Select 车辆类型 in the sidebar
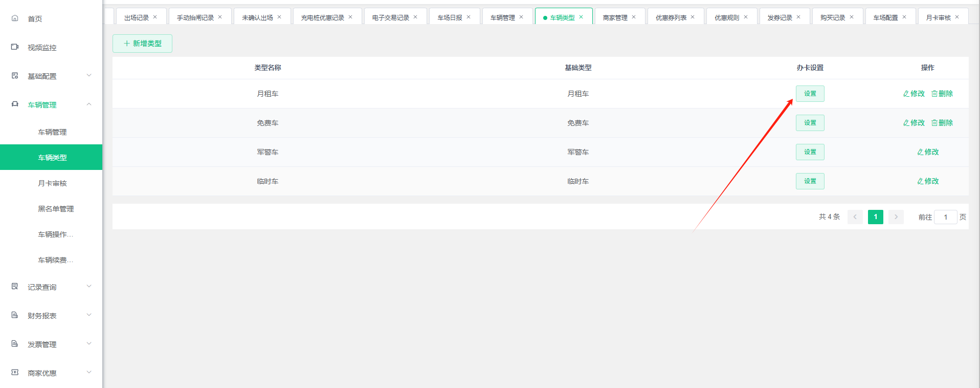The image size is (980, 388). 52,158
